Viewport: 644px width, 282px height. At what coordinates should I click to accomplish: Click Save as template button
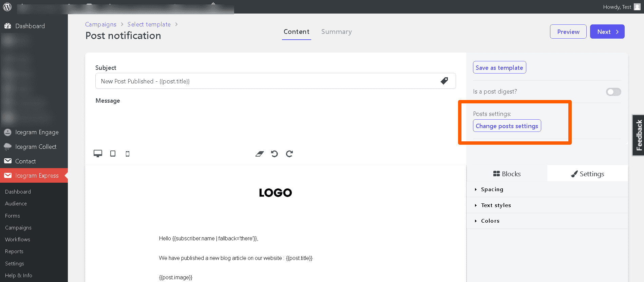click(x=499, y=67)
